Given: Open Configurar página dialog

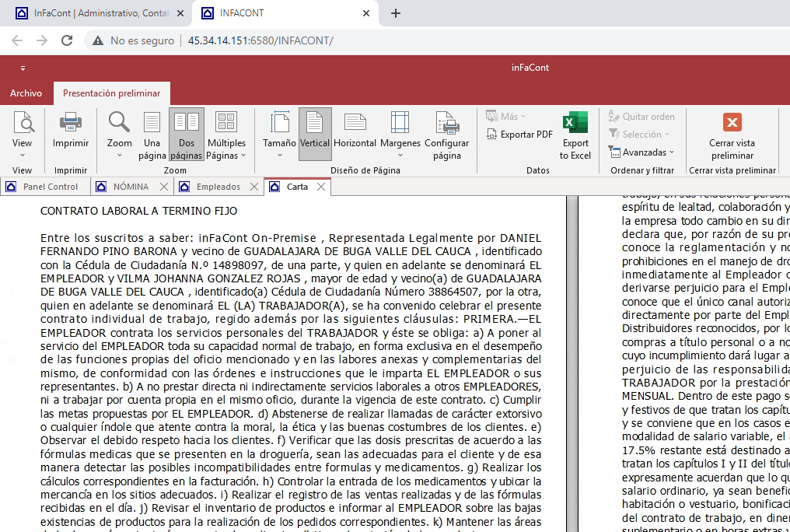Looking at the screenshot, I should pyautogui.click(x=447, y=134).
